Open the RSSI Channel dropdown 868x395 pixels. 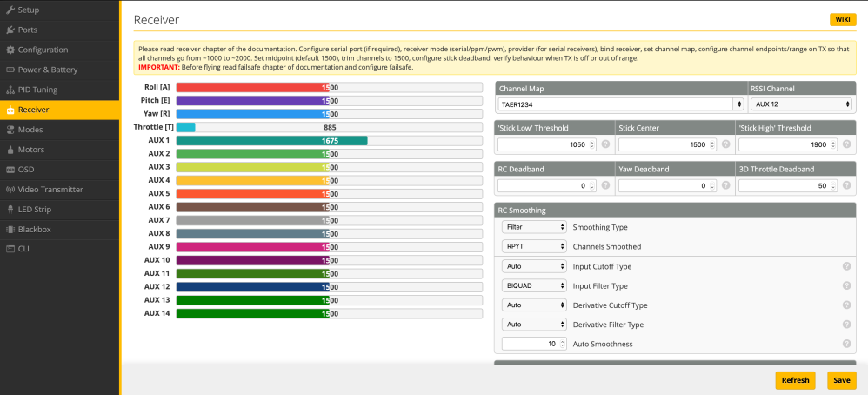tap(800, 104)
